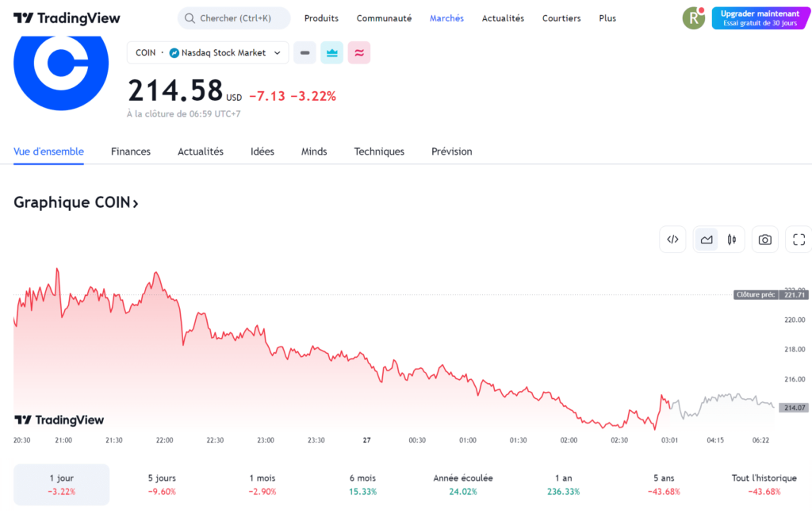Take a snapshot using the camera icon
Screen dimensions: 812x514
click(764, 239)
